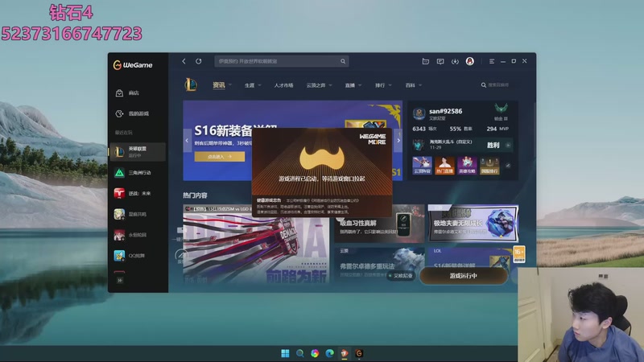The height and width of the screenshot is (362, 644).
Task: Select the red-haired character game icon in the sidebar
Action: 119,235
